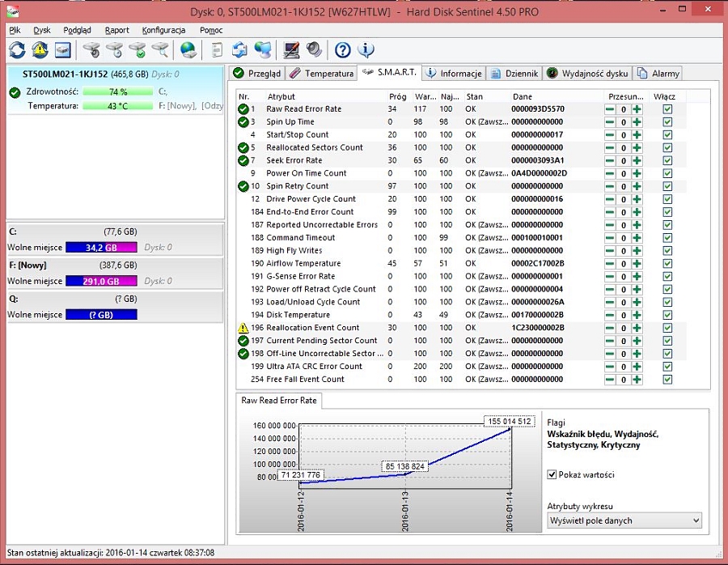The width and height of the screenshot is (728, 565).
Task: Increase offset with plus for Raw Read Error Rate
Action: (x=637, y=109)
